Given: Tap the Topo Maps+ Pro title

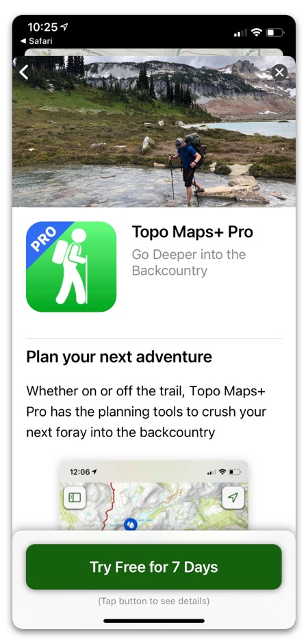Looking at the screenshot, I should click(x=192, y=232).
